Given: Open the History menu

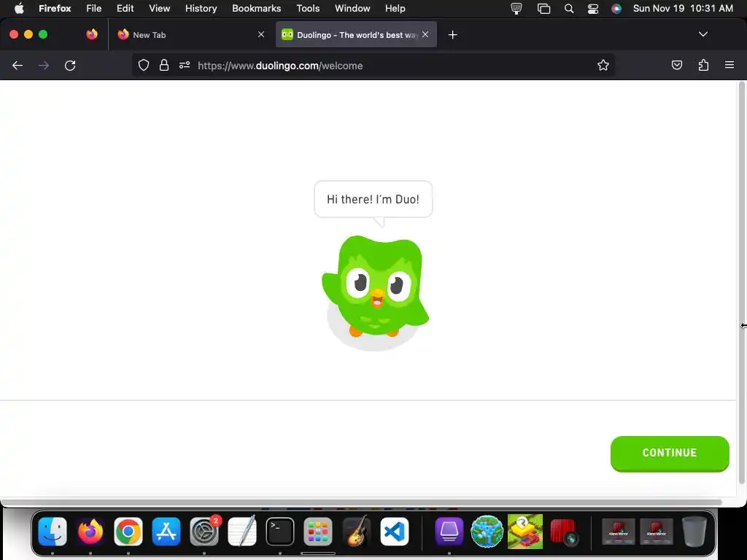Looking at the screenshot, I should (201, 9).
